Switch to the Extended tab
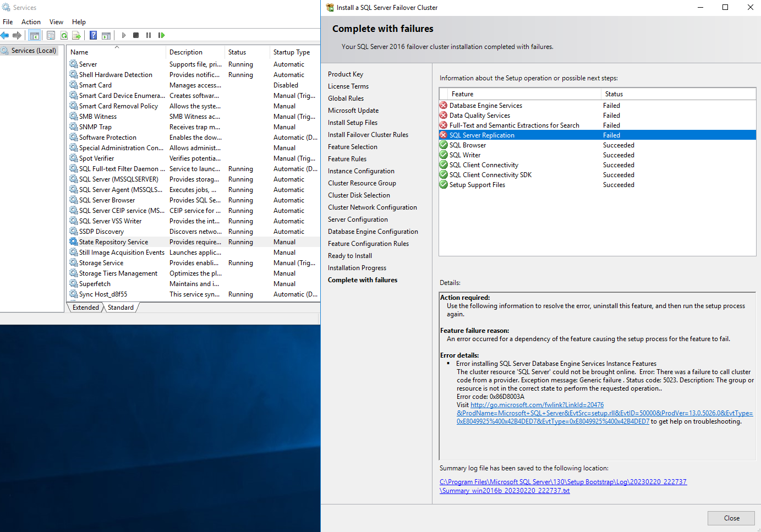This screenshot has width=761, height=532. [x=86, y=308]
